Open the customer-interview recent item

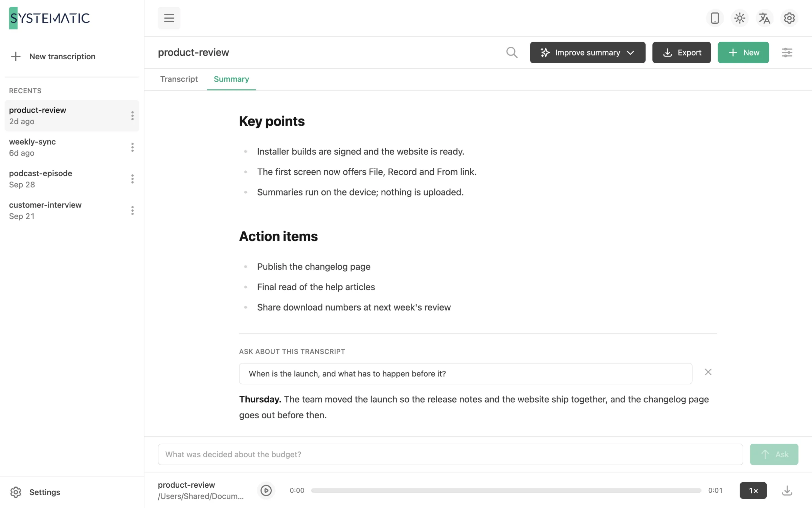[x=72, y=210]
